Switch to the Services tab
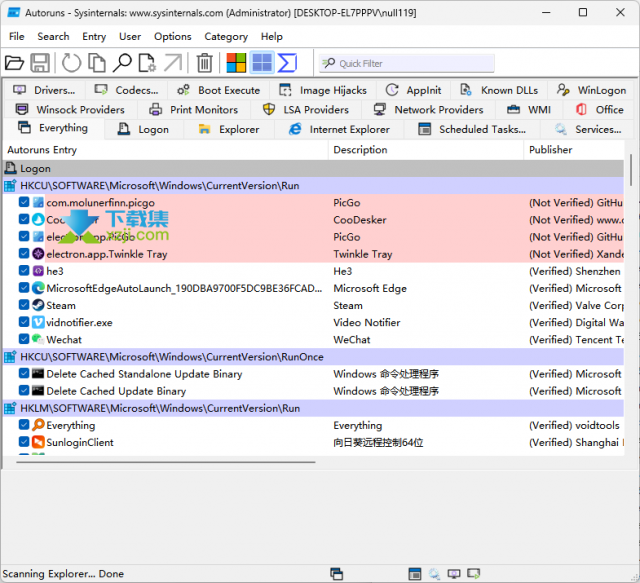This screenshot has height=583, width=640. click(x=588, y=129)
